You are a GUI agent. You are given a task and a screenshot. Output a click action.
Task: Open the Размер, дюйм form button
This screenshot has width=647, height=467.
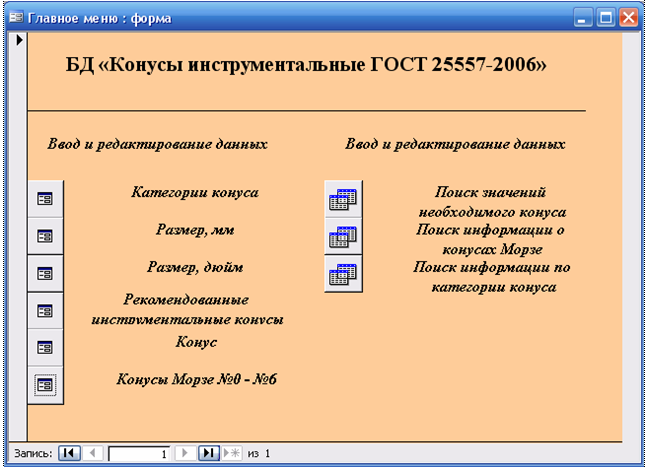[x=45, y=273]
